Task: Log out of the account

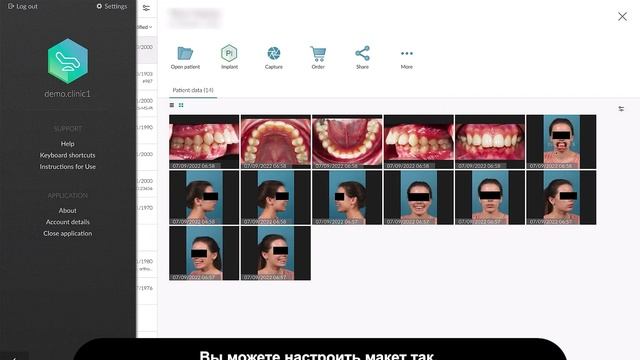Action: point(23,6)
